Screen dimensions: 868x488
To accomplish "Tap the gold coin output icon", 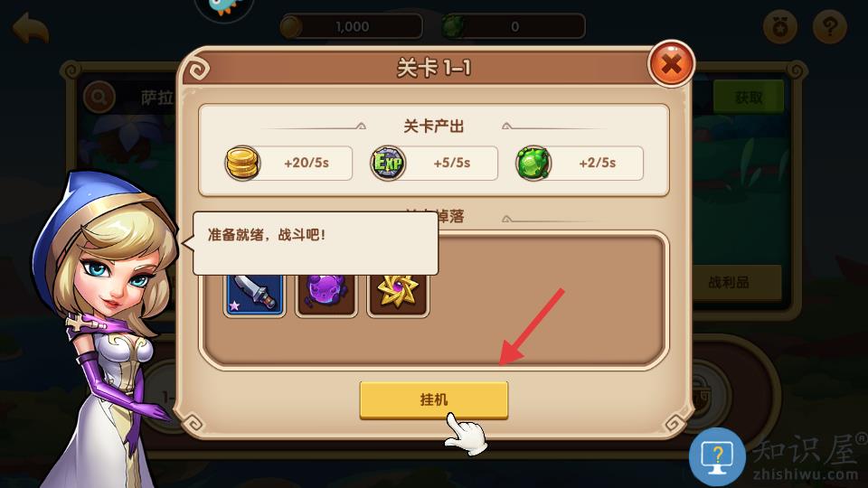I will point(242,163).
